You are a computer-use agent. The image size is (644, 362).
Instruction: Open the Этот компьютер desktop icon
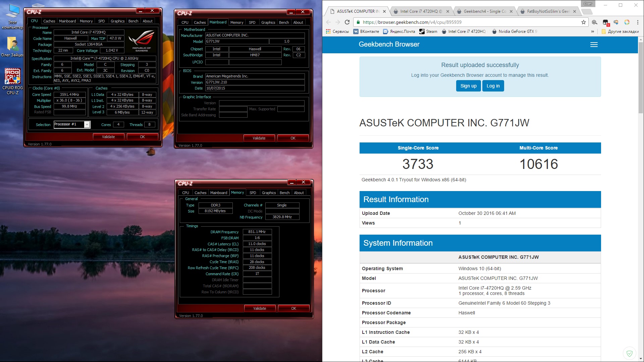13,16
